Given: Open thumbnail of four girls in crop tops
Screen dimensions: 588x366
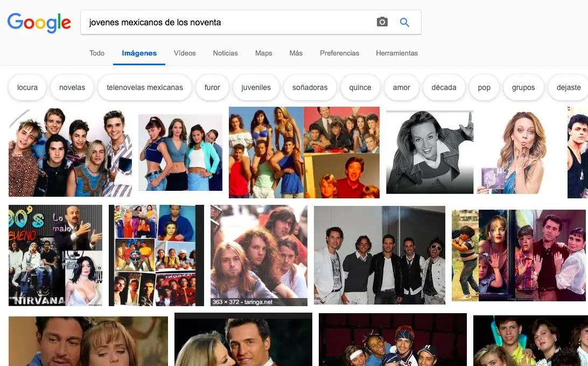Looking at the screenshot, I should 180,153.
